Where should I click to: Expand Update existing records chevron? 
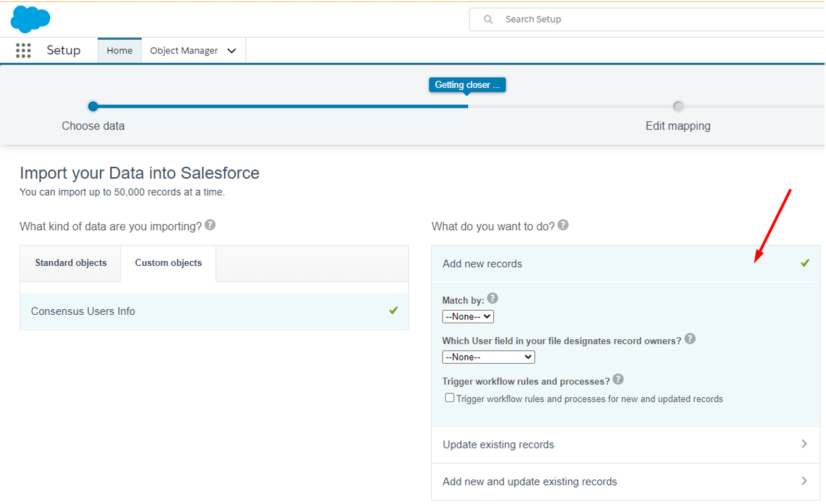[804, 444]
